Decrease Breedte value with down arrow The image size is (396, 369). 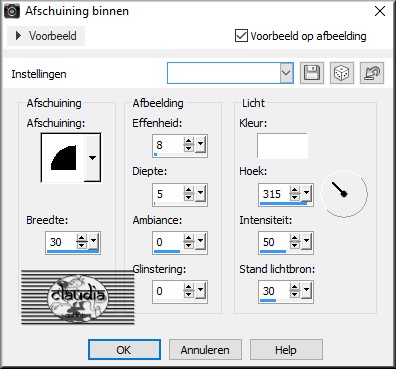coord(82,245)
